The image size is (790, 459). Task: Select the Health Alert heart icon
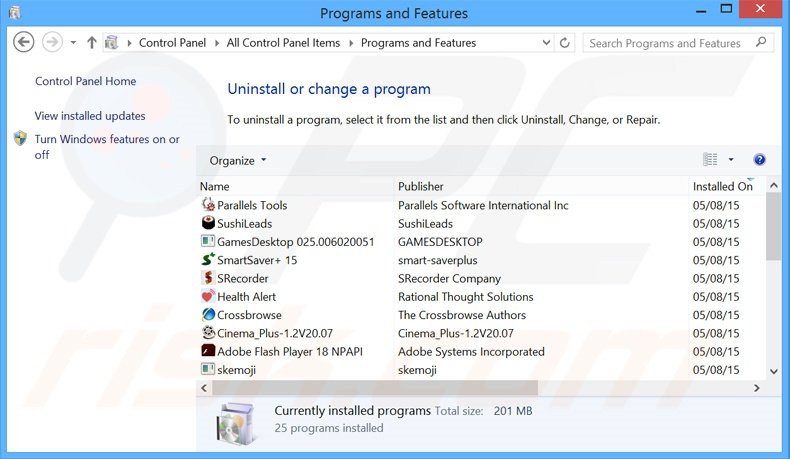[208, 297]
